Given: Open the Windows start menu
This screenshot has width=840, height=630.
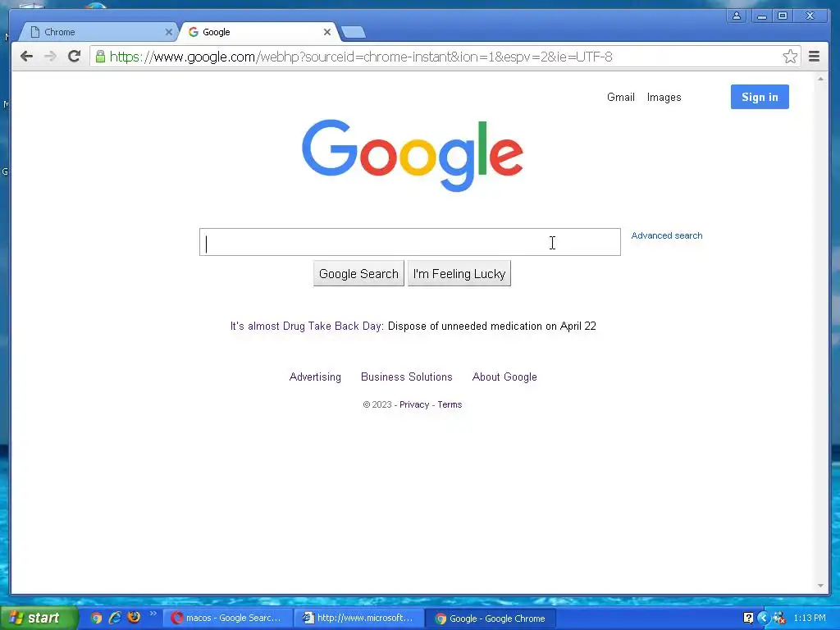Looking at the screenshot, I should pyautogui.click(x=39, y=618).
